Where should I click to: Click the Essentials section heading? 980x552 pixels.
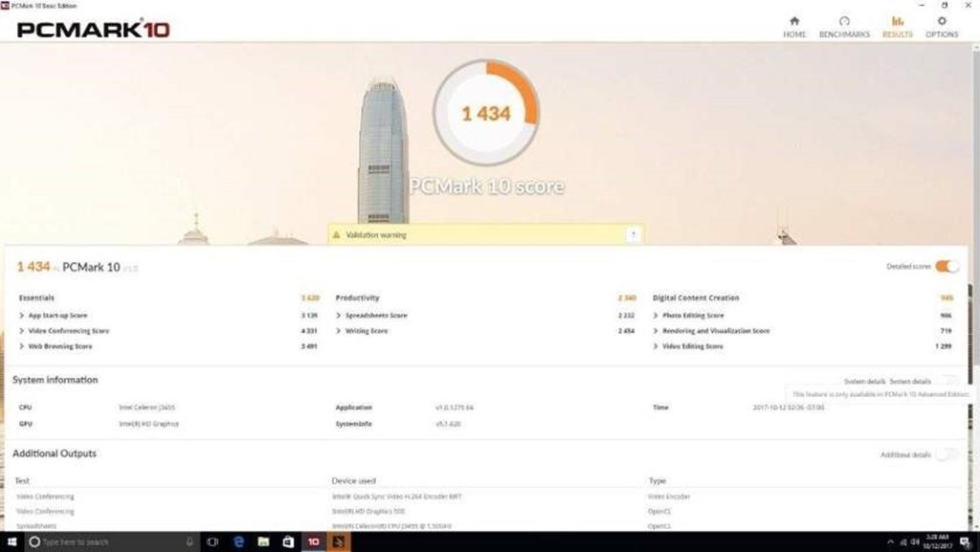(36, 298)
